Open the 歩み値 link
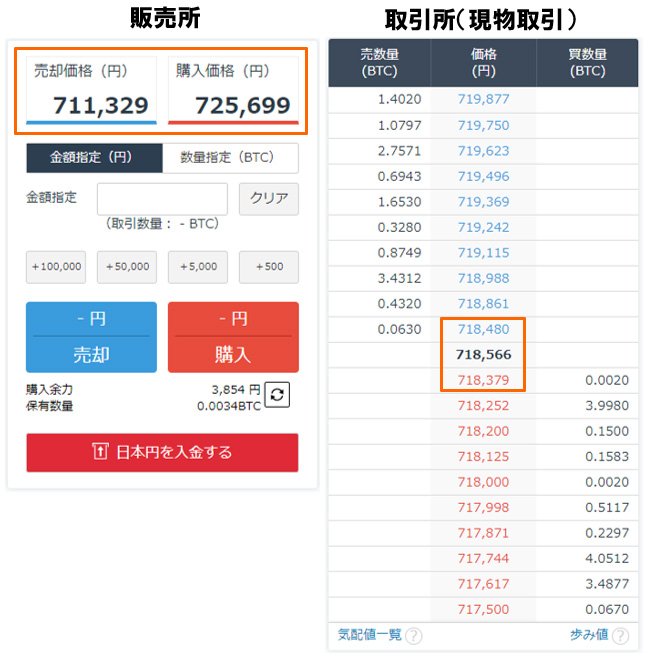Screen dimensions: 648x659 pyautogui.click(x=589, y=635)
